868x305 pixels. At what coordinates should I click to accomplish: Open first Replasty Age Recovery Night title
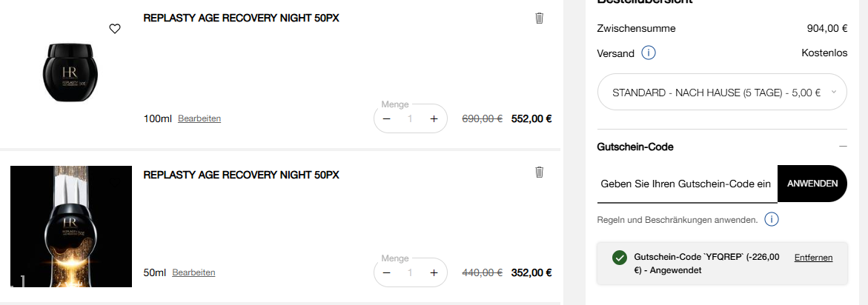(241, 18)
